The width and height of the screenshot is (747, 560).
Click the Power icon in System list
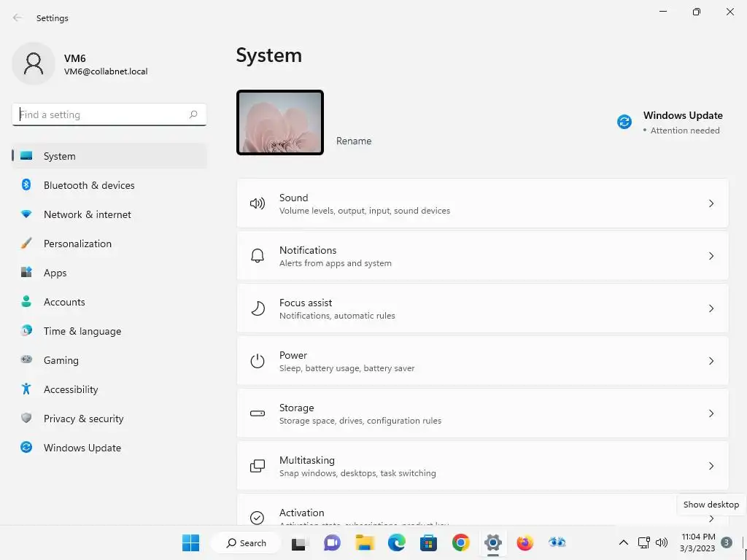click(x=258, y=361)
